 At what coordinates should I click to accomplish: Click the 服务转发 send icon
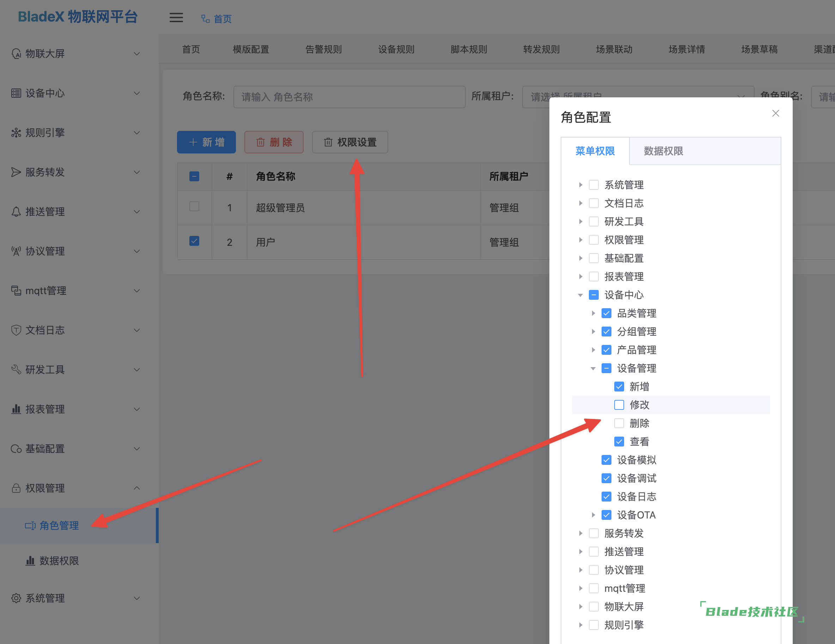(16, 172)
